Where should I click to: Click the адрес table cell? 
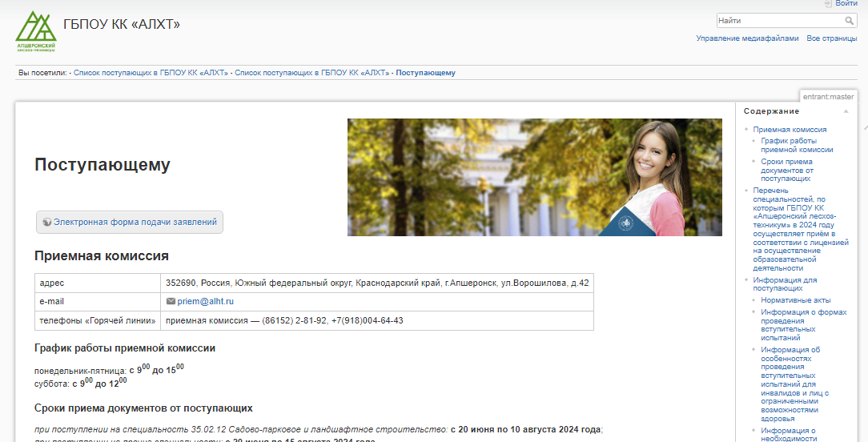[98, 283]
